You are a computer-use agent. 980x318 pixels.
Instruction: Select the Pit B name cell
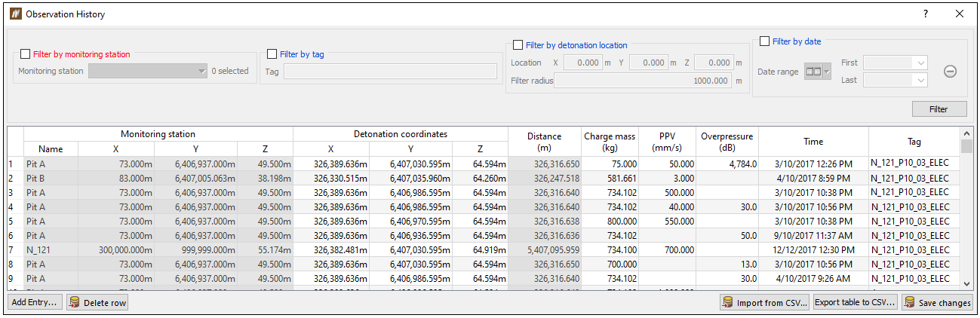tap(51, 178)
